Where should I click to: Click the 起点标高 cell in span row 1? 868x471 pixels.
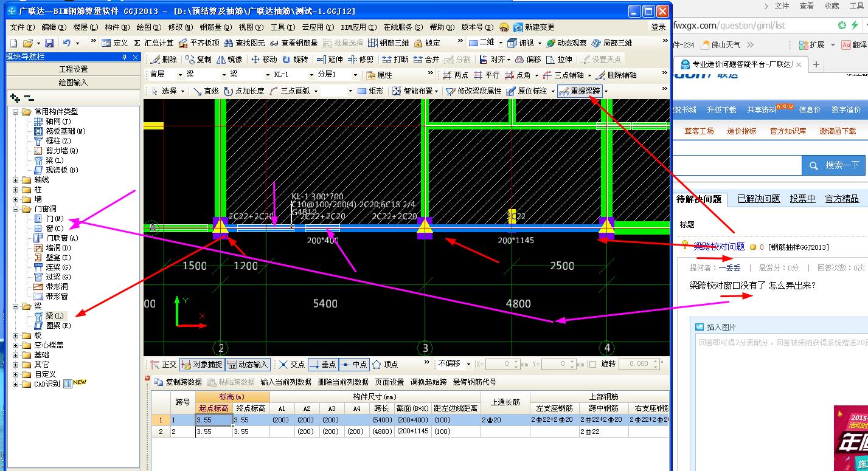coord(214,420)
